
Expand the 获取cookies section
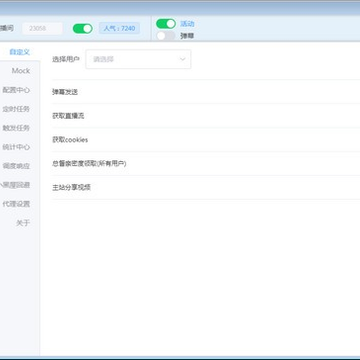(206, 140)
